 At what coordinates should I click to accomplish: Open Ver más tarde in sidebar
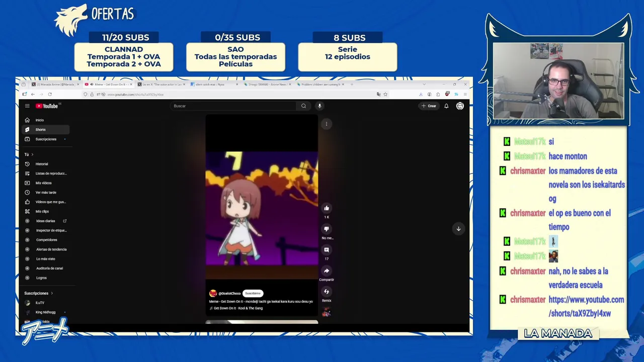point(47,193)
